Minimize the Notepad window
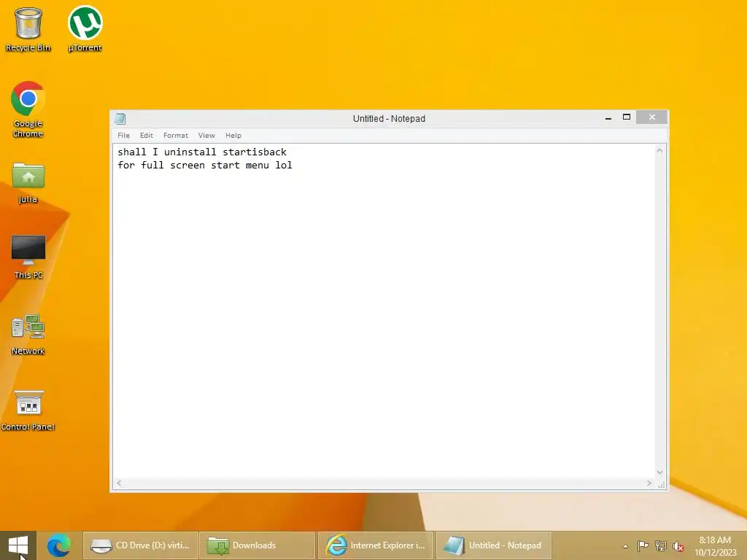The image size is (747, 560). pyautogui.click(x=608, y=117)
